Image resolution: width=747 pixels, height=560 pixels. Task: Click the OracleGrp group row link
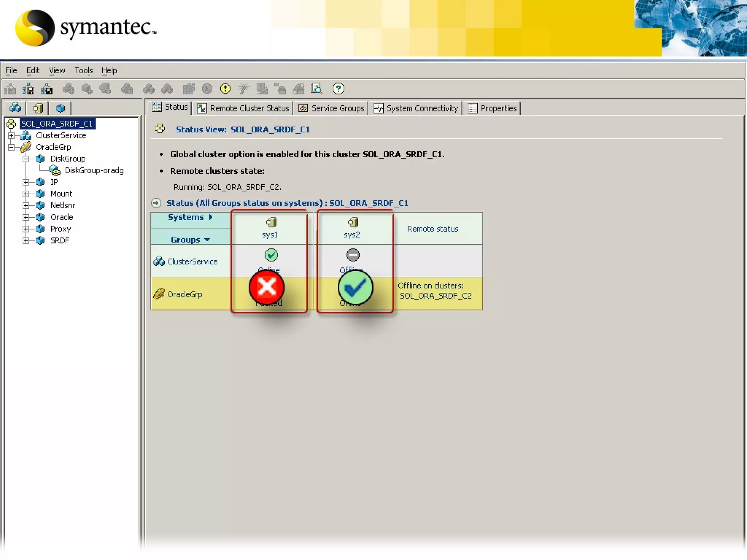pyautogui.click(x=185, y=294)
